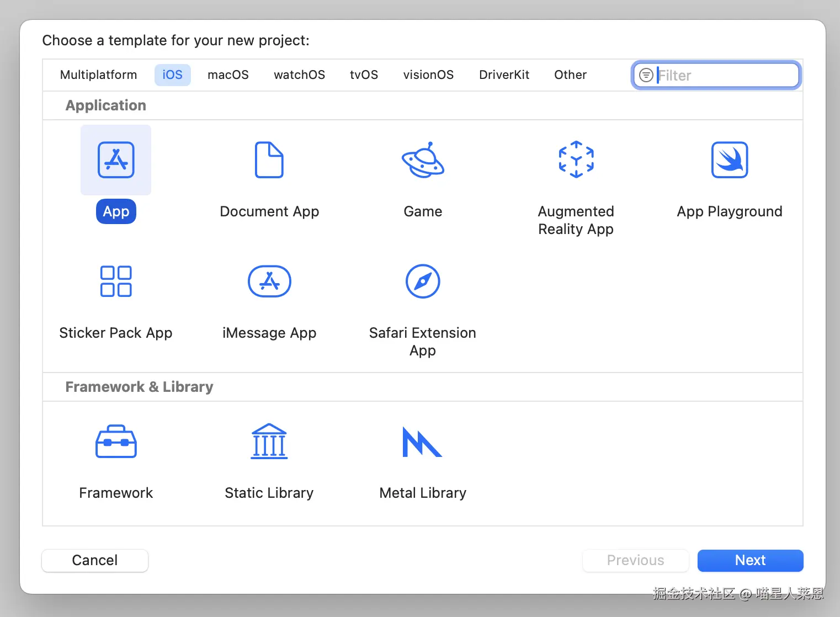Viewport: 840px width, 617px height.
Task: Click the App Playground label
Action: (730, 212)
